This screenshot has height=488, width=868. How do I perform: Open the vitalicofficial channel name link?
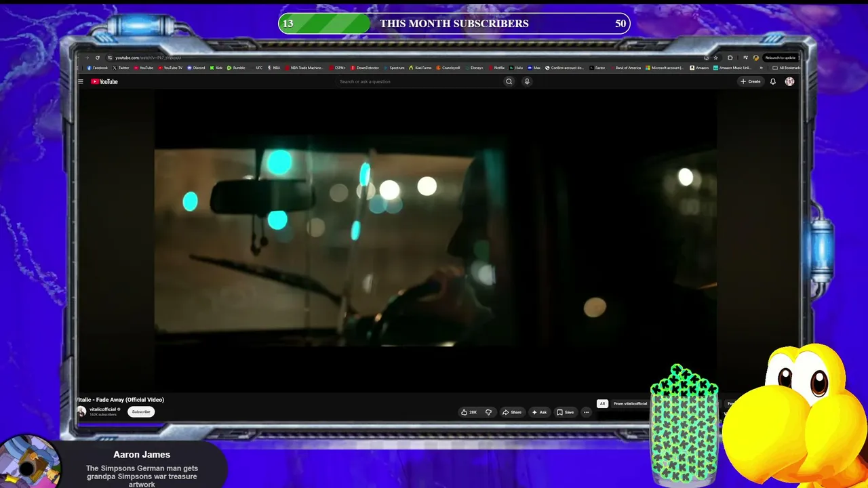[x=103, y=409]
